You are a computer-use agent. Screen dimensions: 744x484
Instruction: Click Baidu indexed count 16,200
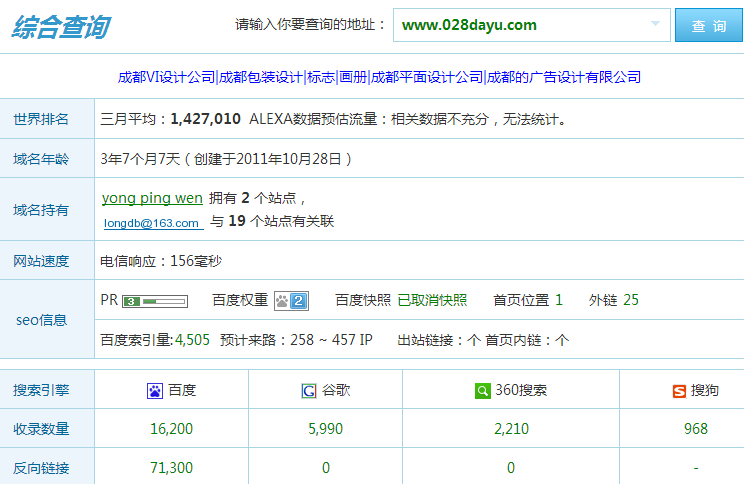(171, 429)
